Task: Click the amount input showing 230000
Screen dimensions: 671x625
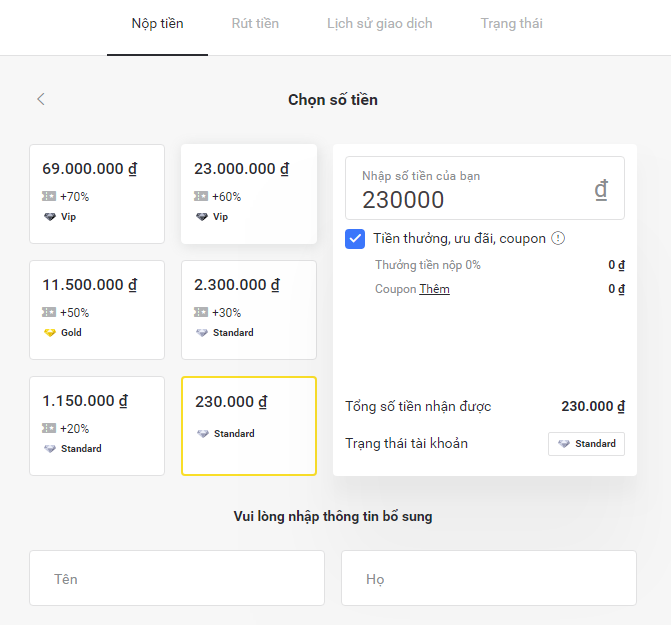Action: (x=470, y=199)
